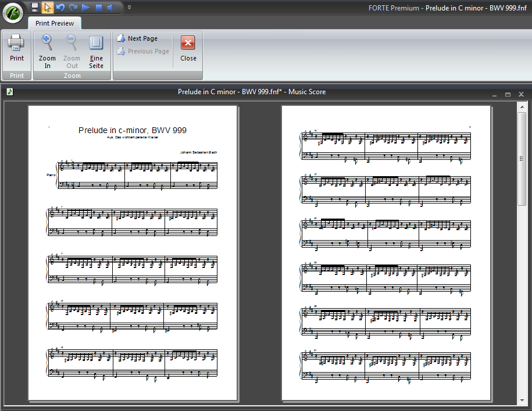The width and height of the screenshot is (532, 411).
Task: Redo the last undone action
Action: pos(73,7)
